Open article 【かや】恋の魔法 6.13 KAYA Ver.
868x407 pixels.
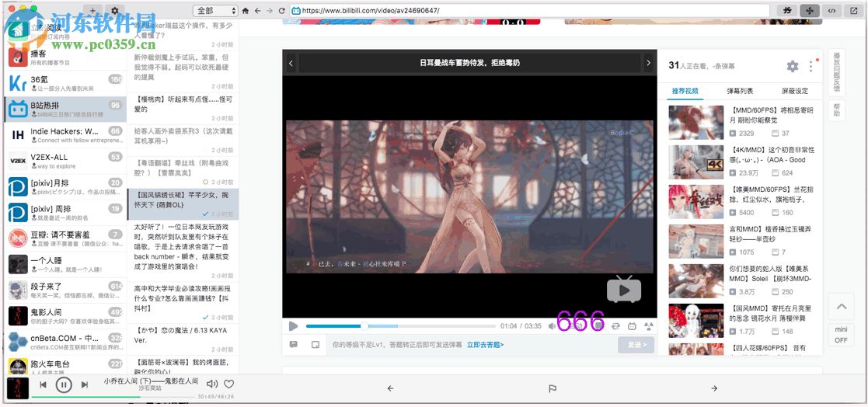pos(183,339)
